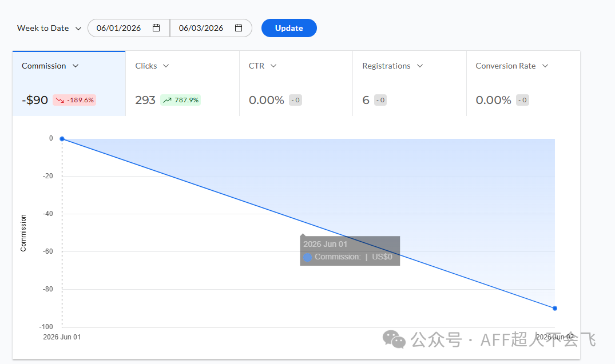Click the end date field 06/03/2026
The image size is (615, 364).
point(211,28)
